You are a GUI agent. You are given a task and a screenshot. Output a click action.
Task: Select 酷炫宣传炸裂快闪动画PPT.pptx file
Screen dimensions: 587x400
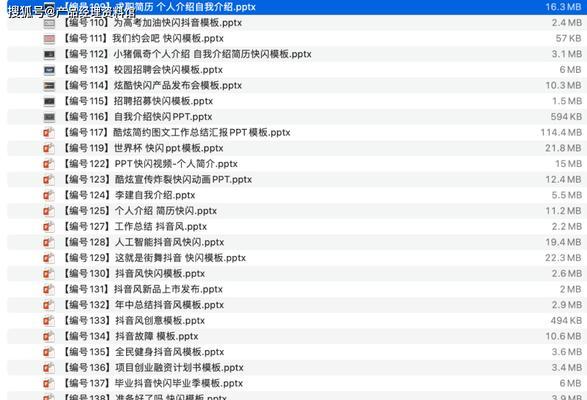pos(297,180)
